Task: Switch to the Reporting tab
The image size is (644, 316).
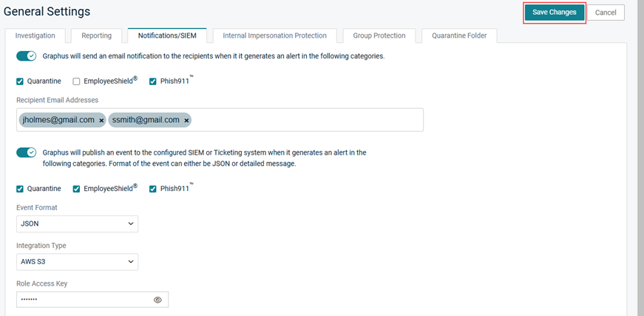Action: [97, 36]
